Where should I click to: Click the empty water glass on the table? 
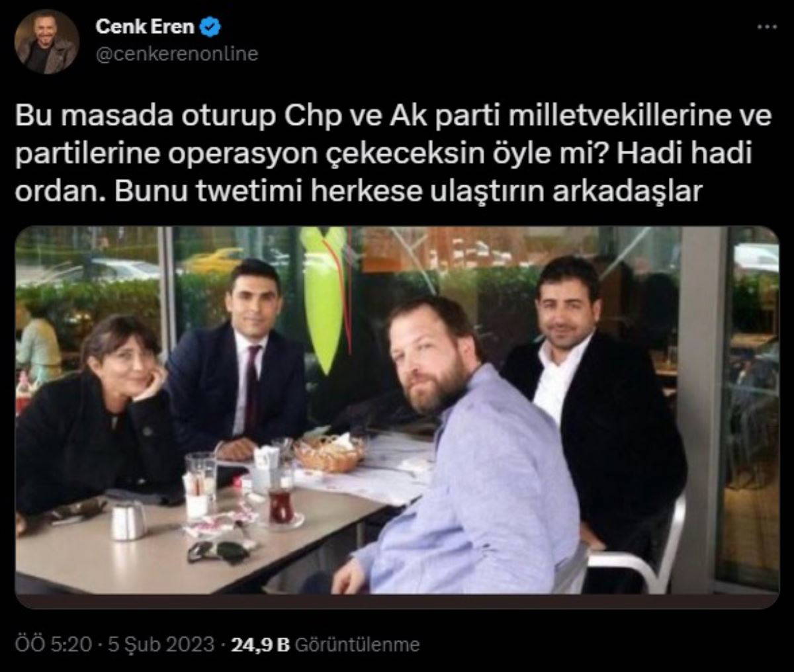[200, 485]
